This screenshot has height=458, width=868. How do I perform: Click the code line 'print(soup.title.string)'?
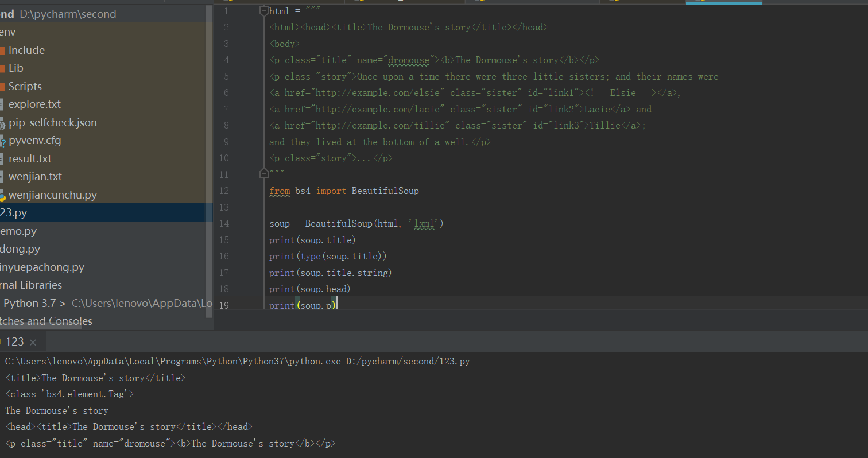tap(331, 273)
